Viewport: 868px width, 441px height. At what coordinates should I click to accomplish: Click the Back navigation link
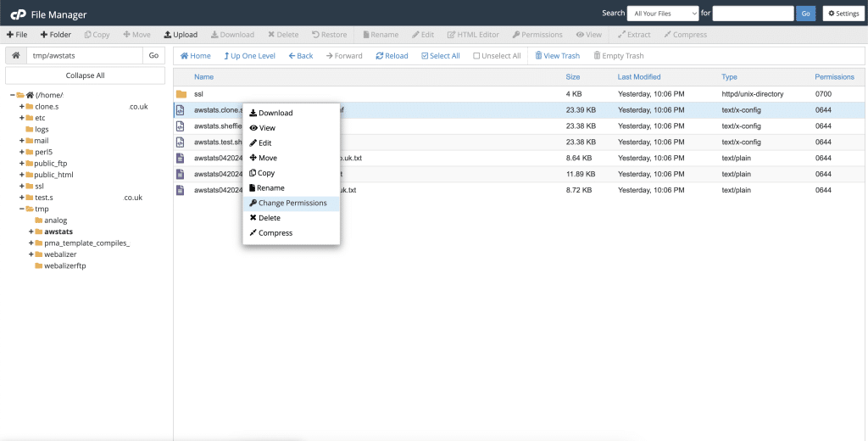pyautogui.click(x=301, y=56)
